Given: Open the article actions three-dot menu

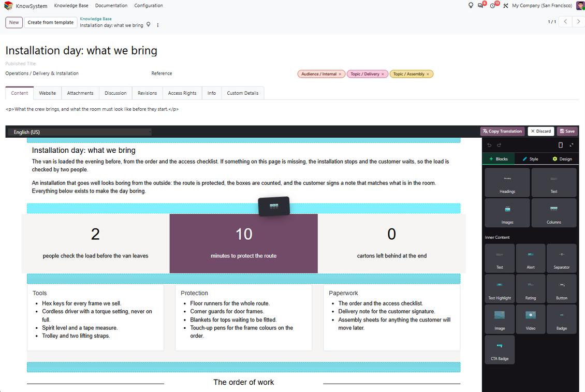Looking at the screenshot, I should (158, 25).
